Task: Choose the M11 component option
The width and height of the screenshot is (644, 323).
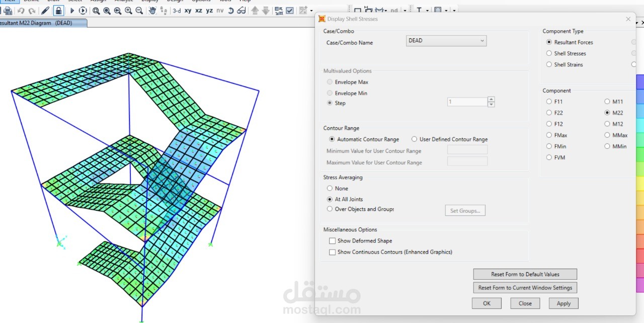Action: (x=607, y=102)
